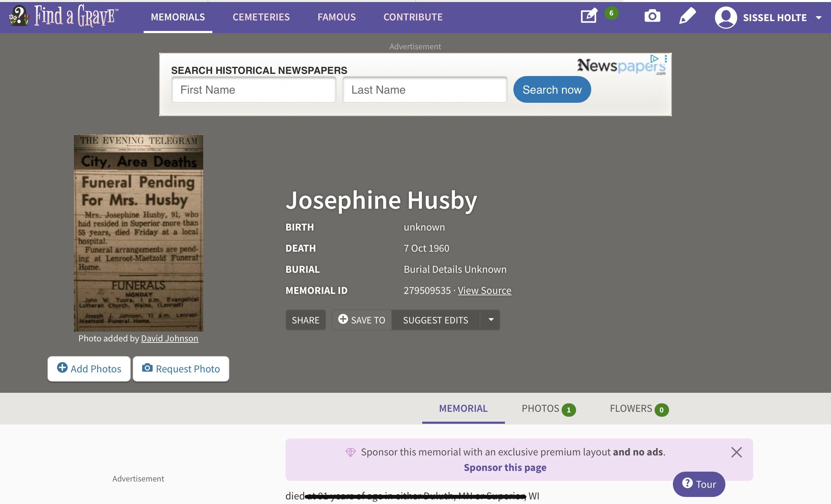This screenshot has width=831, height=504.
Task: Open the newspaper clipping thumbnail
Action: pos(138,233)
